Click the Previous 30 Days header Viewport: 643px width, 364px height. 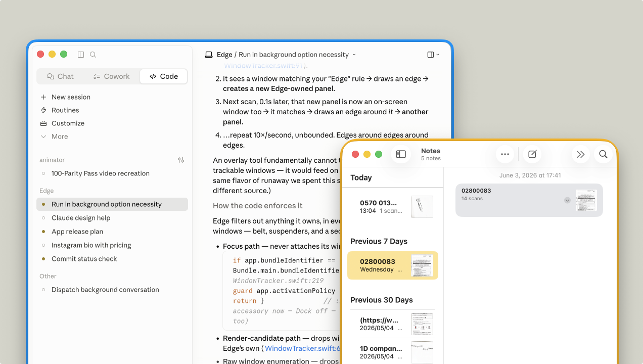click(382, 300)
